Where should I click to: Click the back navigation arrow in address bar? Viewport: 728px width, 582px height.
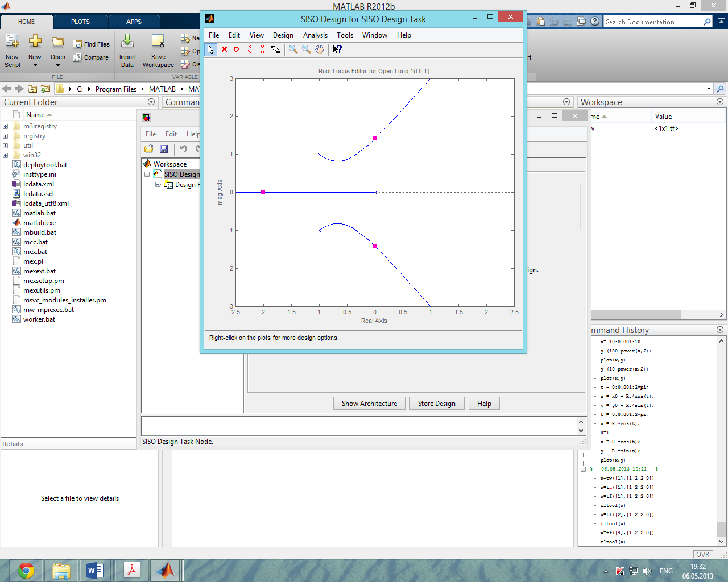[x=7, y=89]
